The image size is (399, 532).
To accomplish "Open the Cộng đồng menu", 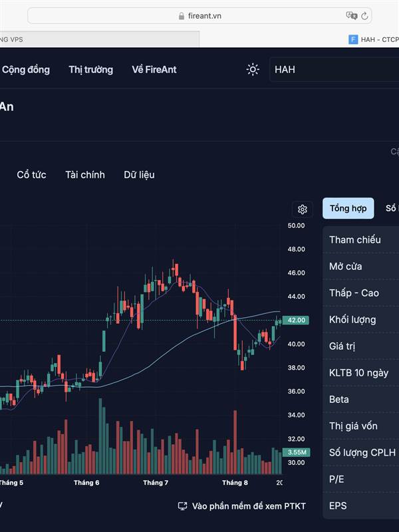I will click(x=26, y=70).
